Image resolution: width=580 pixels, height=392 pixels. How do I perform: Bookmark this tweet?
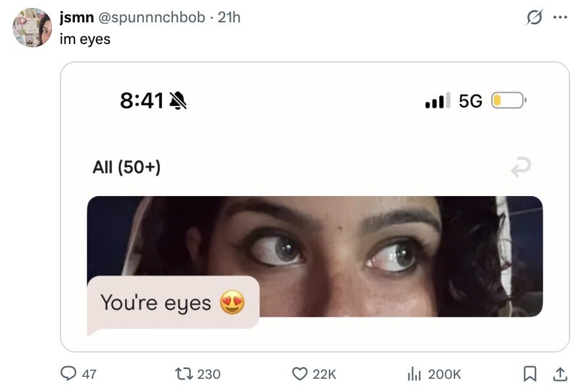[x=529, y=374]
